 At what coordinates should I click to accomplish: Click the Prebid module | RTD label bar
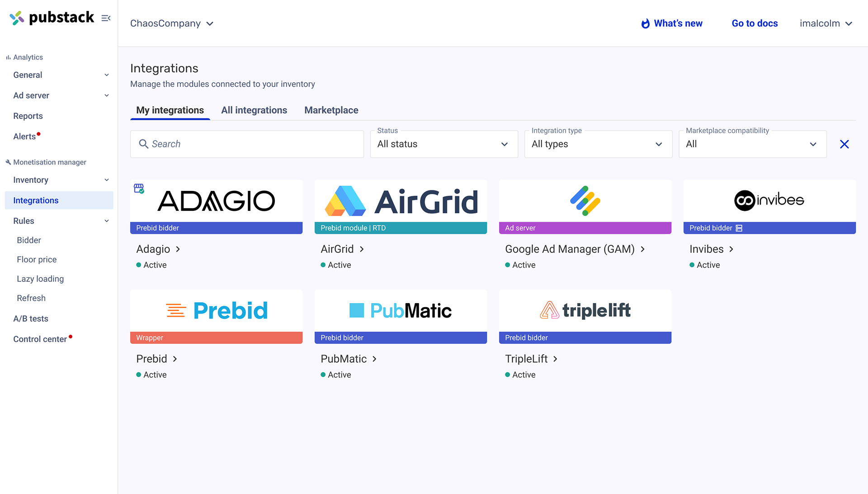point(401,228)
